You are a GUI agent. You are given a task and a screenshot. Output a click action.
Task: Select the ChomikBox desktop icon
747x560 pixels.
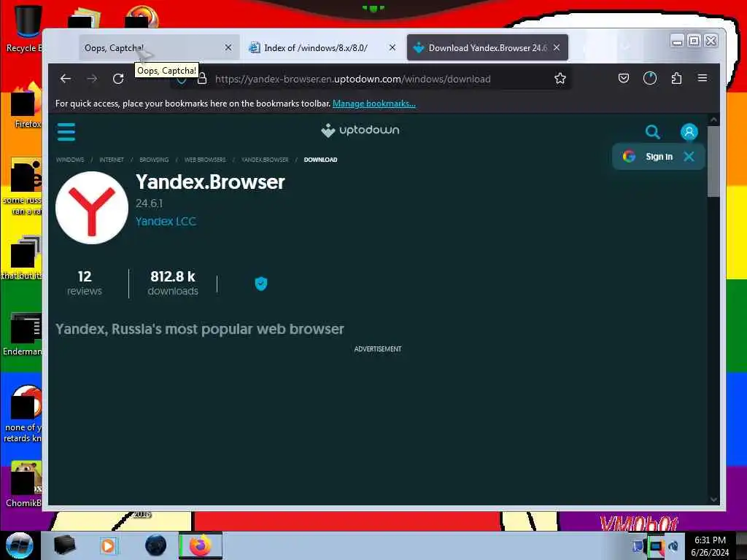tap(24, 484)
